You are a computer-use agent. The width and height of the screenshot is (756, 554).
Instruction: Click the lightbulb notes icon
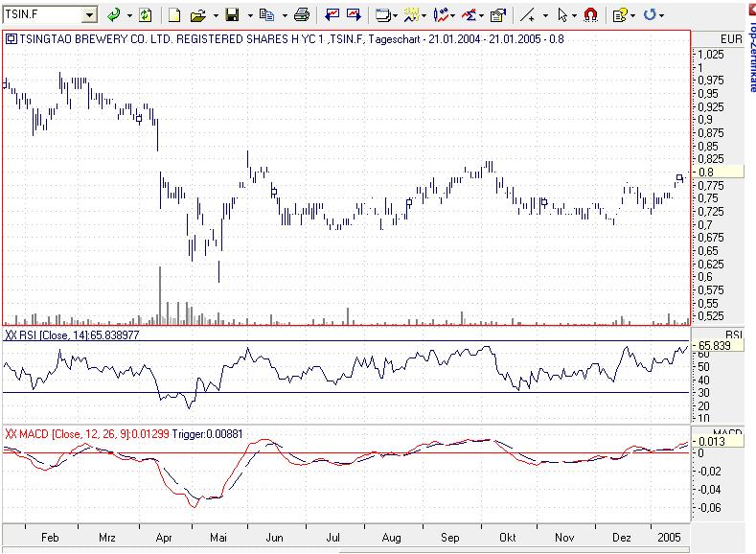click(x=620, y=15)
